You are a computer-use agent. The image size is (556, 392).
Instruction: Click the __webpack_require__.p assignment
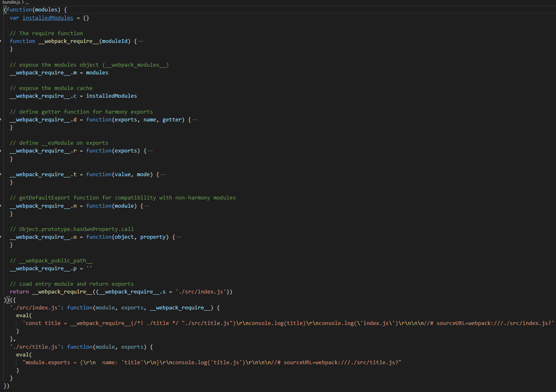click(51, 269)
